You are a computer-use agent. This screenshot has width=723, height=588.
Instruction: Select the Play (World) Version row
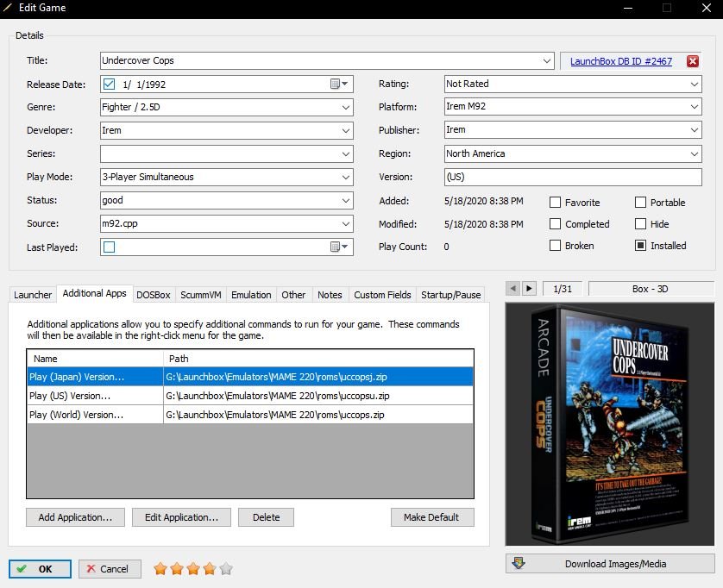250,414
